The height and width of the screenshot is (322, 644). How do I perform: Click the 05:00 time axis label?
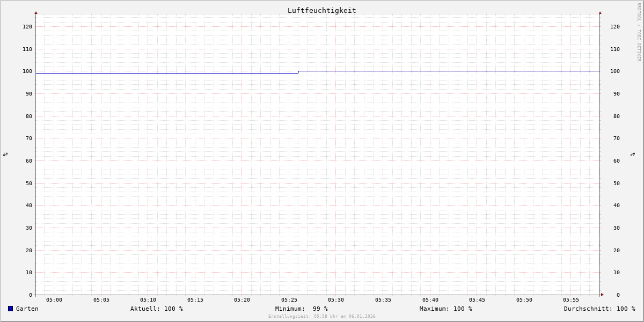click(x=54, y=299)
